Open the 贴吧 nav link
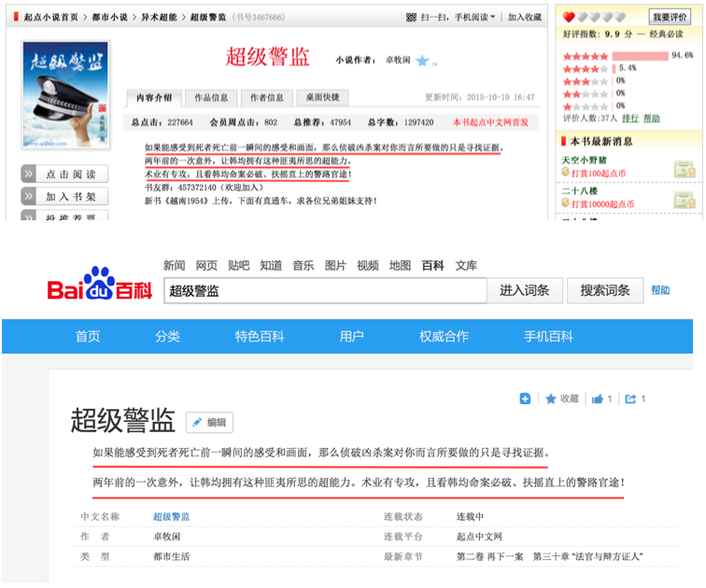 (x=239, y=266)
